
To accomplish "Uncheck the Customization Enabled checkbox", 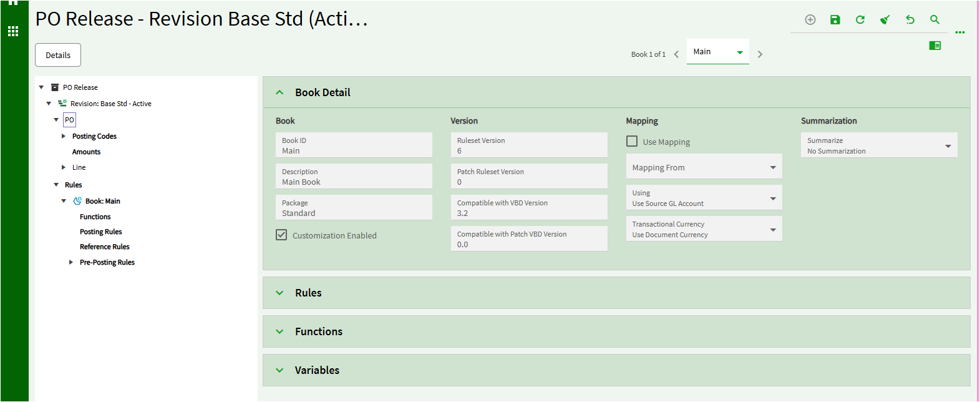I will point(282,235).
